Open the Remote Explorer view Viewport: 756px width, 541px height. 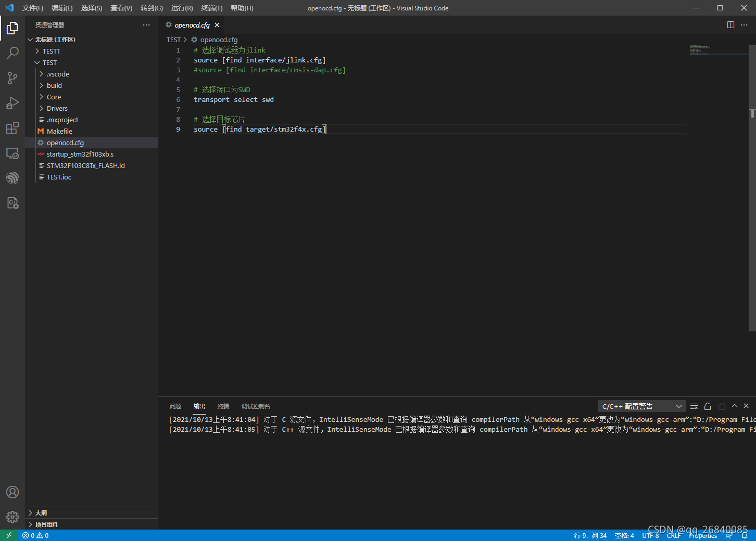(x=12, y=153)
